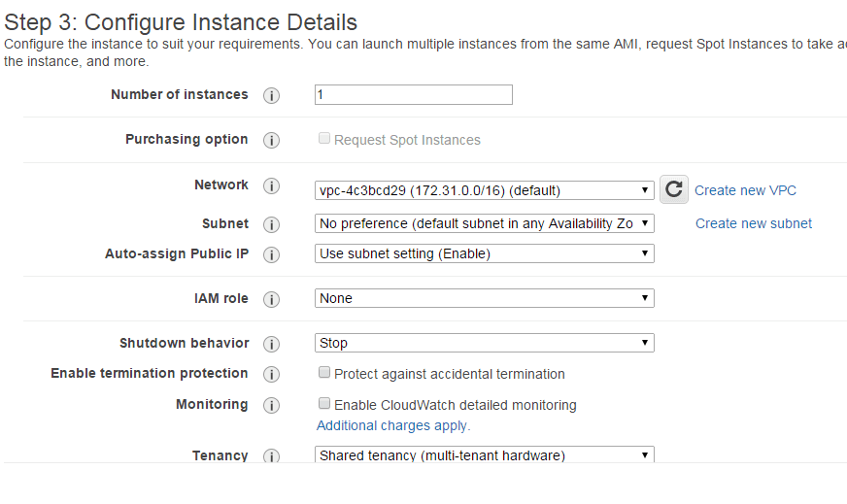The height and width of the screenshot is (504, 847).
Task: Enable CloudWatch detailed monitoring checkbox
Action: (324, 404)
